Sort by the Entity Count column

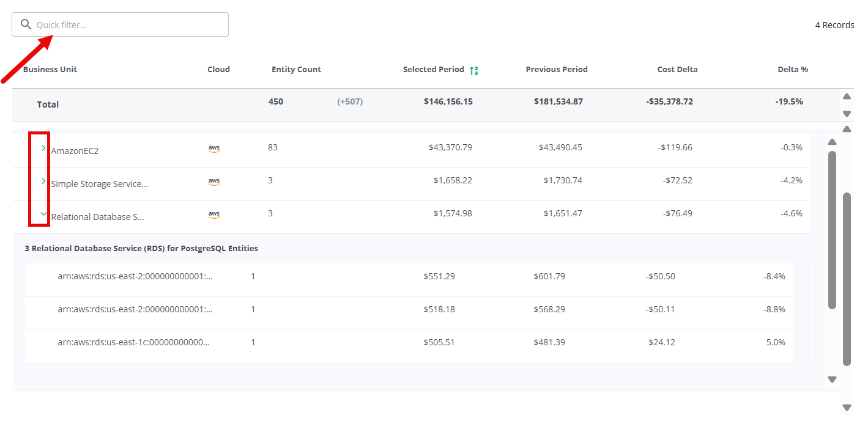coord(296,70)
